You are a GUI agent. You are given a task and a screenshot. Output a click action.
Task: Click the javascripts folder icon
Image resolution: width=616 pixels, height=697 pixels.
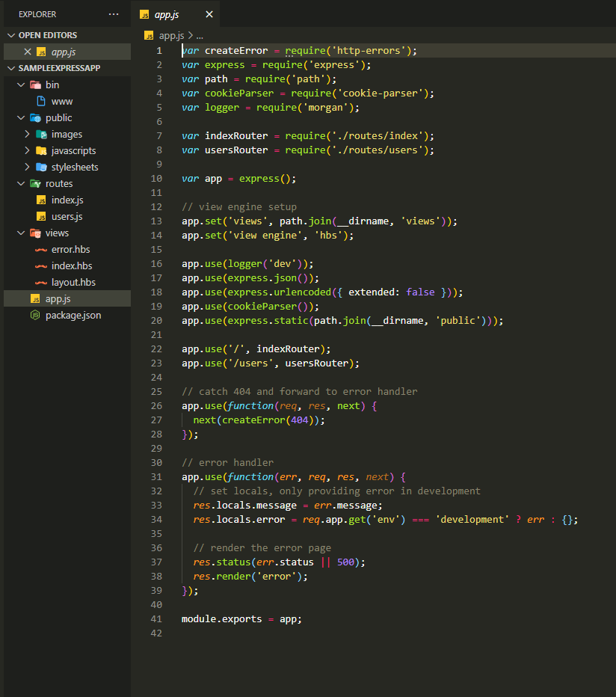click(x=41, y=150)
